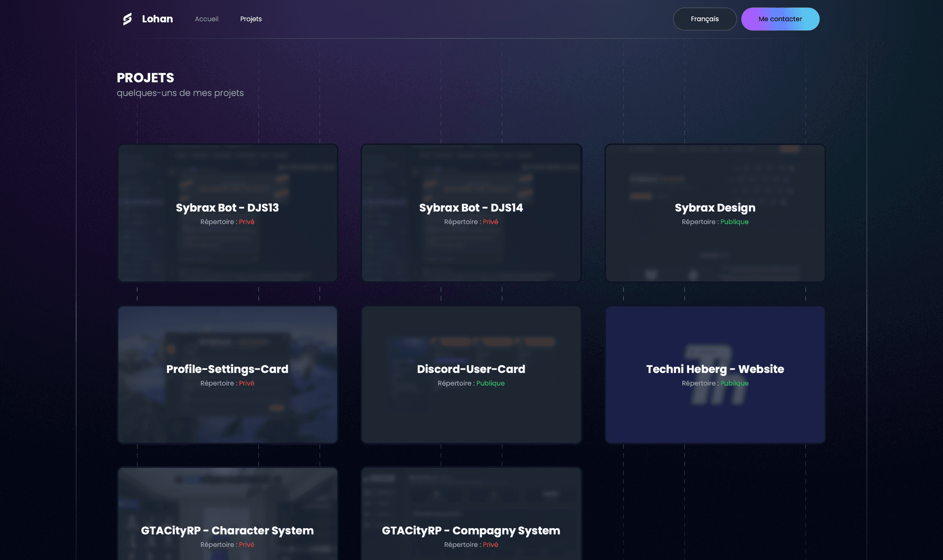Screen dimensions: 943x560
Task: Open the Projets nav item
Action: point(251,19)
